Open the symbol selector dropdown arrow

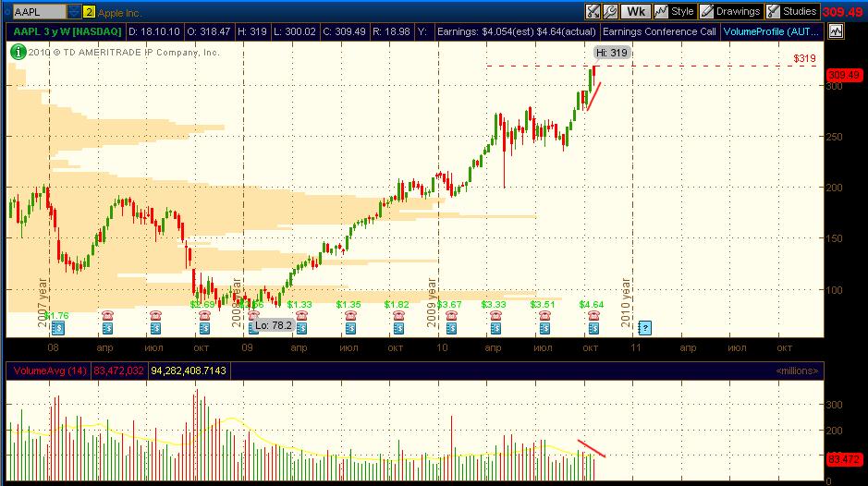coord(74,12)
